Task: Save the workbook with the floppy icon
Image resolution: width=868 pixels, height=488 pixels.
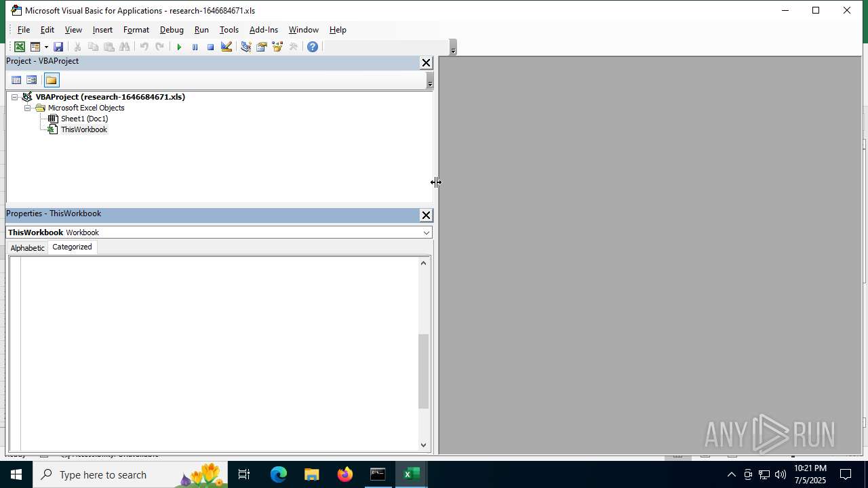Action: (58, 47)
